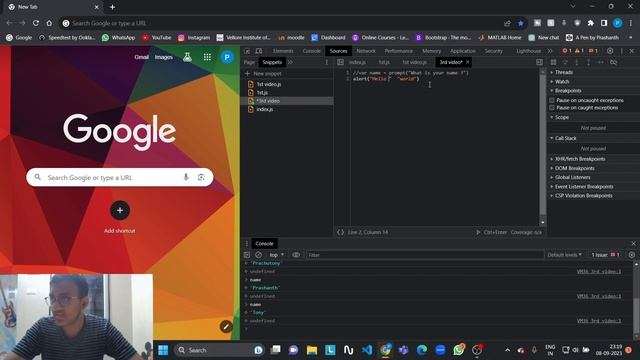Screen dimensions: 640x360
Task: Expand Event Listener Breakpoints section
Action: [x=594, y=187]
